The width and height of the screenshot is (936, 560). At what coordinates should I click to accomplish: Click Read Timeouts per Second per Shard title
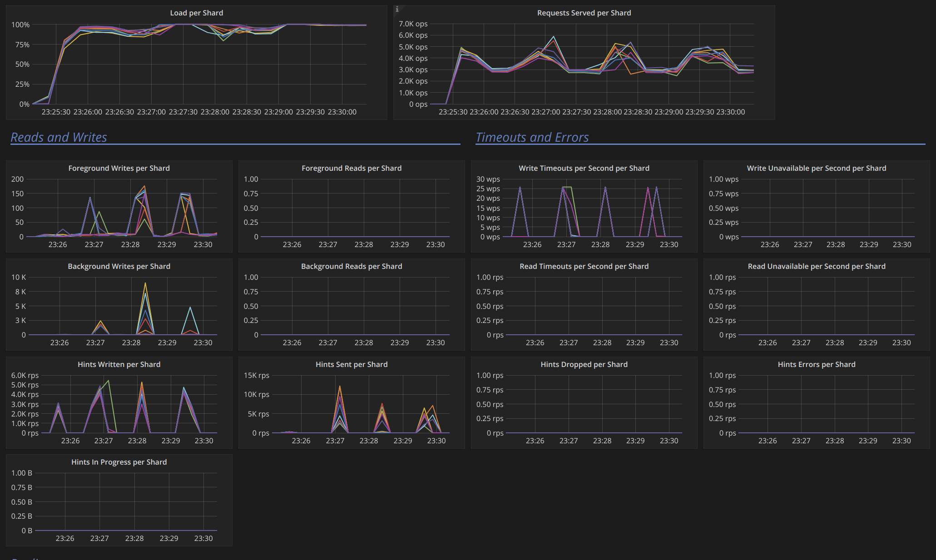coord(584,266)
